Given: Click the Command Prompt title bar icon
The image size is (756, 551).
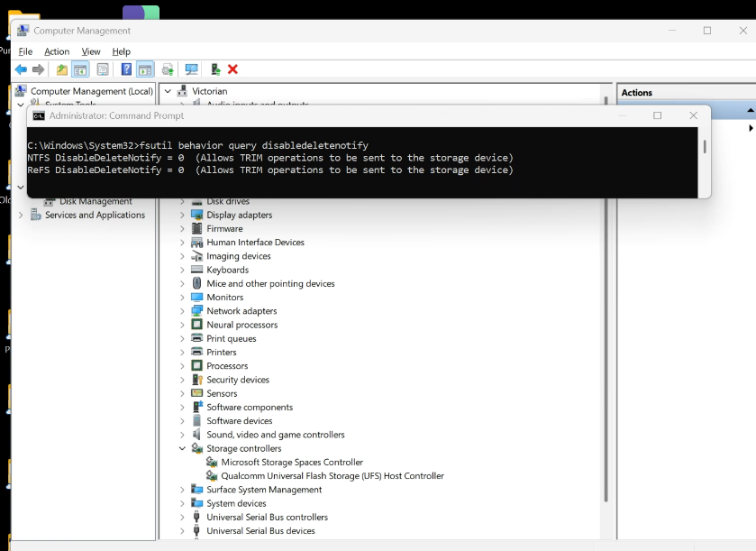Looking at the screenshot, I should point(39,115).
